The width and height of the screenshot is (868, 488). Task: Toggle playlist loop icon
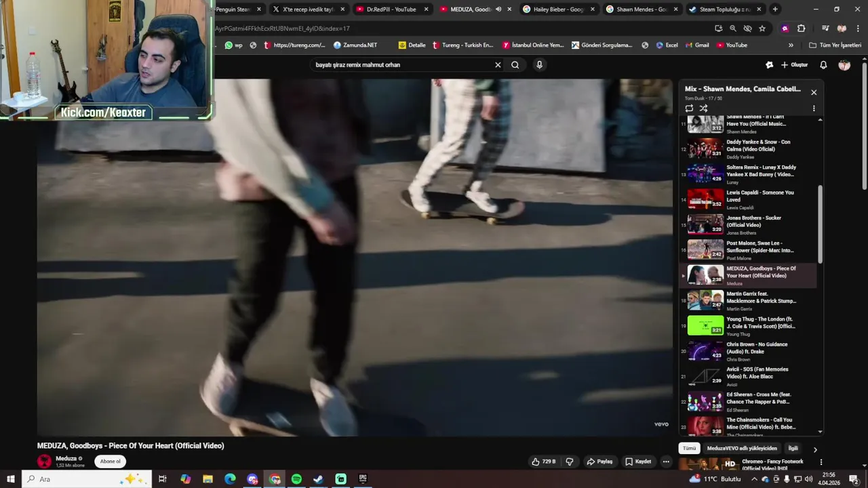(x=689, y=108)
